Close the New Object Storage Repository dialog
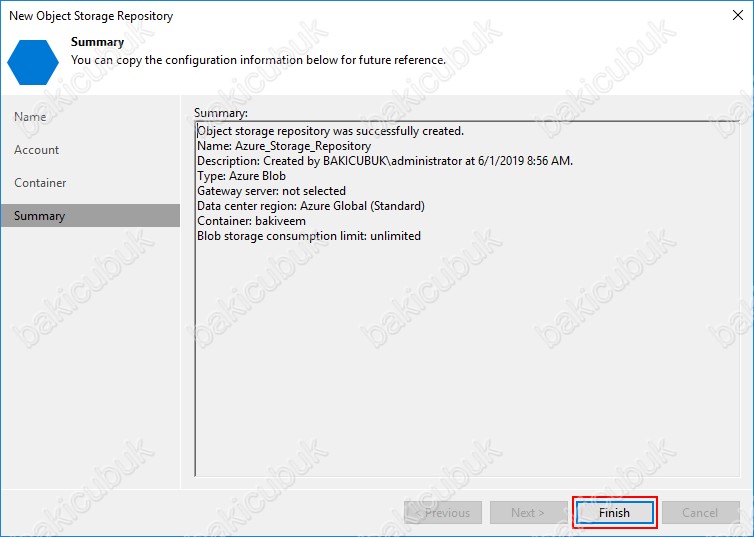 (x=738, y=15)
